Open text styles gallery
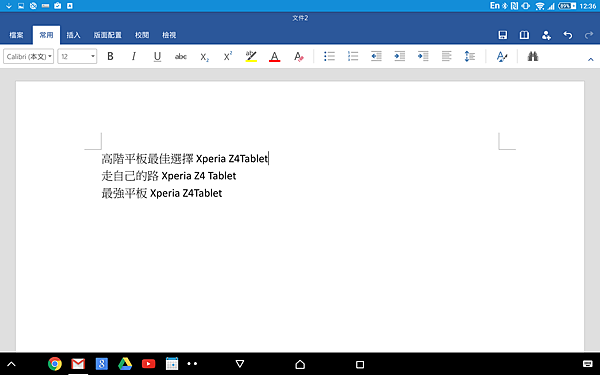This screenshot has height=375, width=600. (502, 57)
